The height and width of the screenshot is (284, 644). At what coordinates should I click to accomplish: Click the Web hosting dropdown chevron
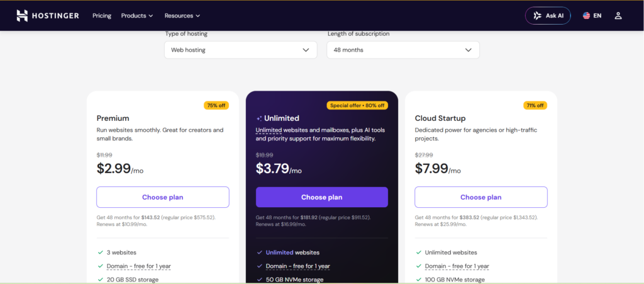306,50
